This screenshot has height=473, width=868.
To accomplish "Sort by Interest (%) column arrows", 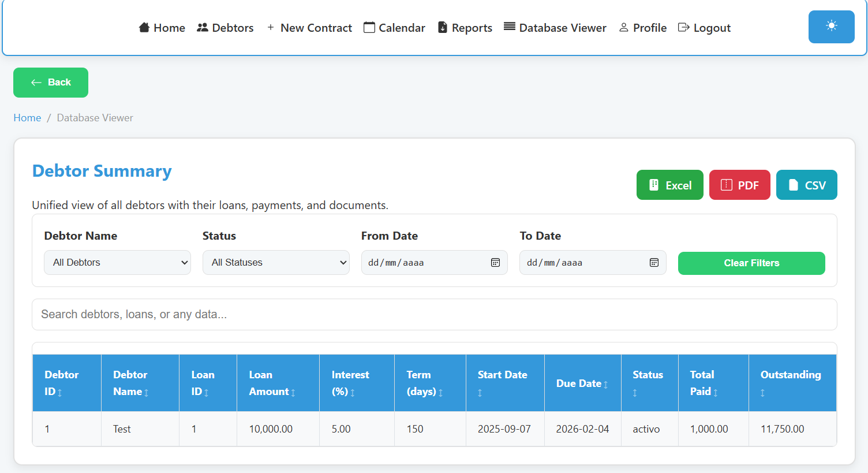I will coord(353,393).
